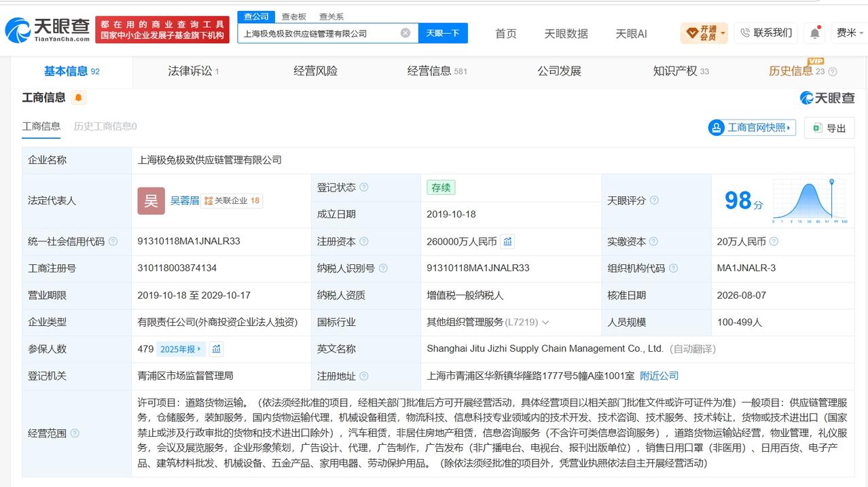868x487 pixels.
Task: Select the 工商信息 sub-tab
Action: pos(41,126)
